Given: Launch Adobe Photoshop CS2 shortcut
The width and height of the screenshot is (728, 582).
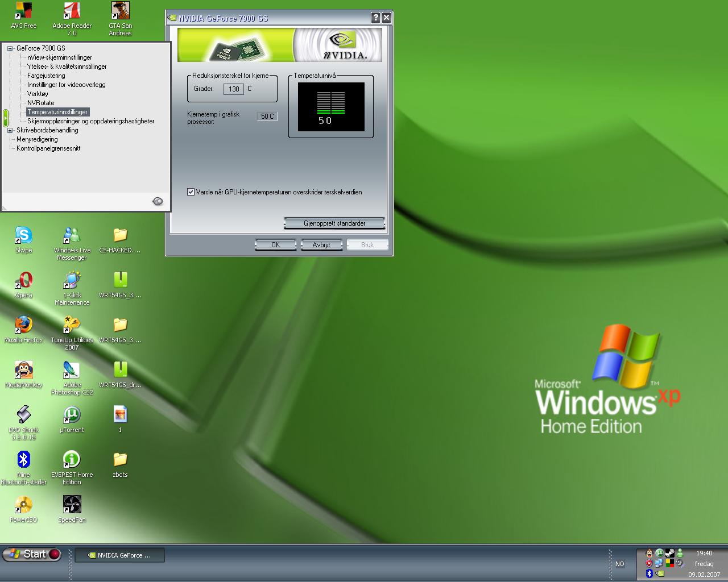Looking at the screenshot, I should (x=72, y=369).
